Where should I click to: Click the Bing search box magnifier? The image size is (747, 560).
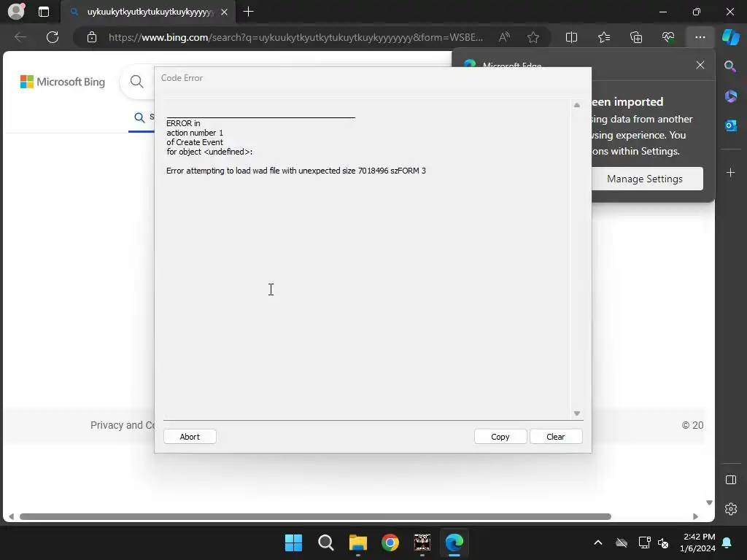[136, 82]
